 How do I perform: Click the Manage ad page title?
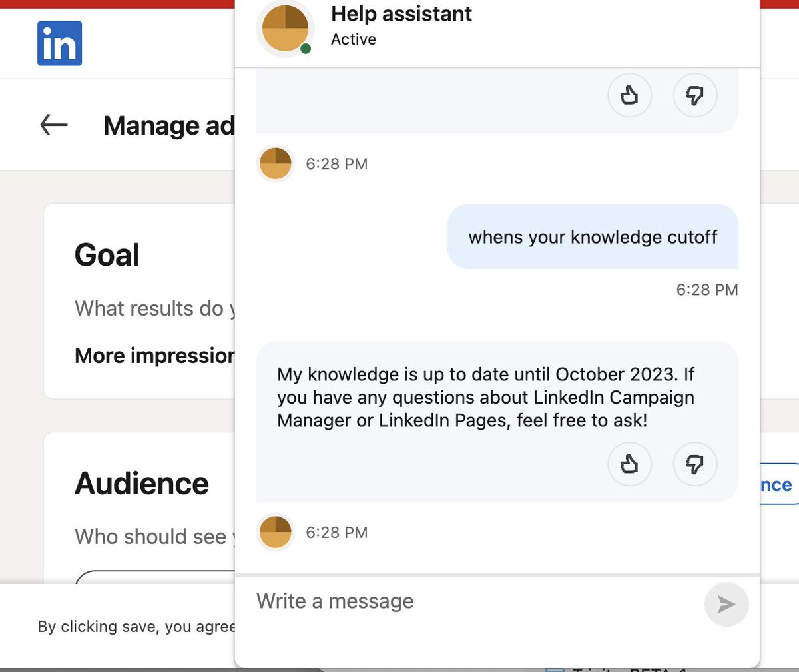point(169,125)
